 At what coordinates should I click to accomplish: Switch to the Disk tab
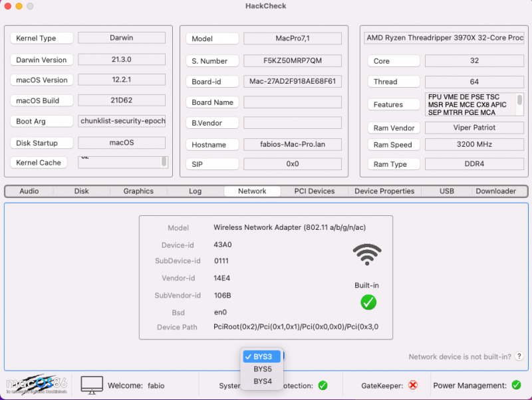[x=81, y=191]
